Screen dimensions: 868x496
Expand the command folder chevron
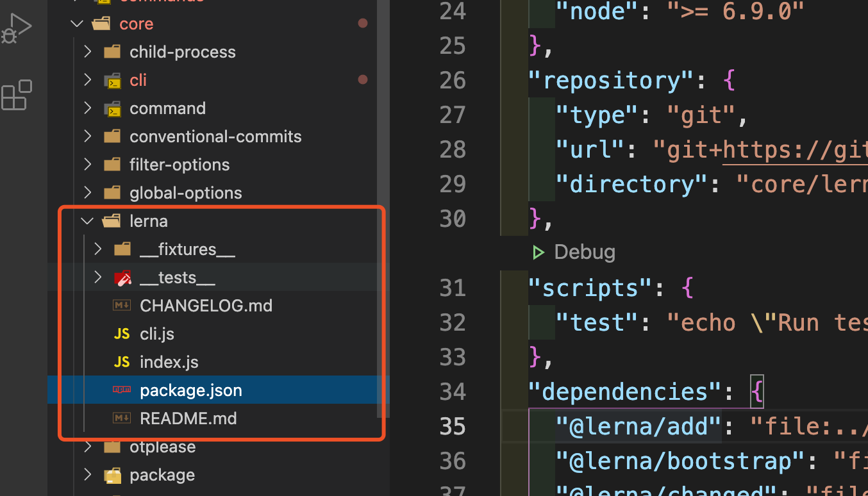(88, 108)
